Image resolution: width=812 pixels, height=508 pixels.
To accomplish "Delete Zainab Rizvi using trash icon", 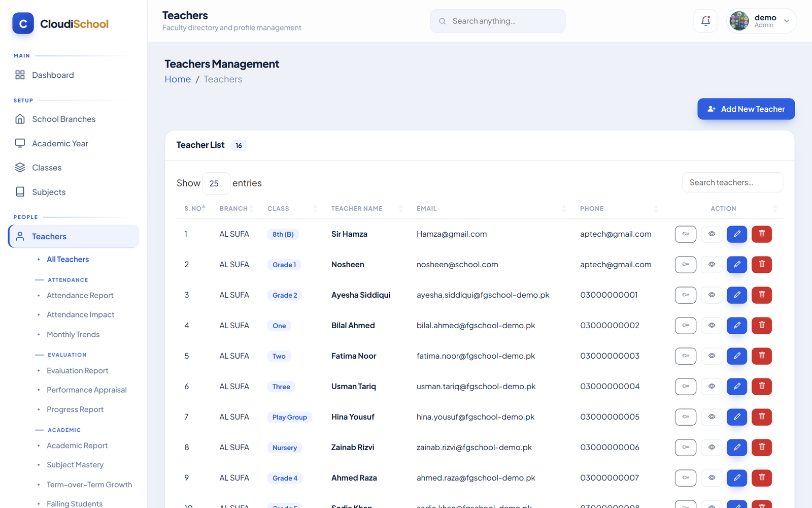I will pos(762,448).
